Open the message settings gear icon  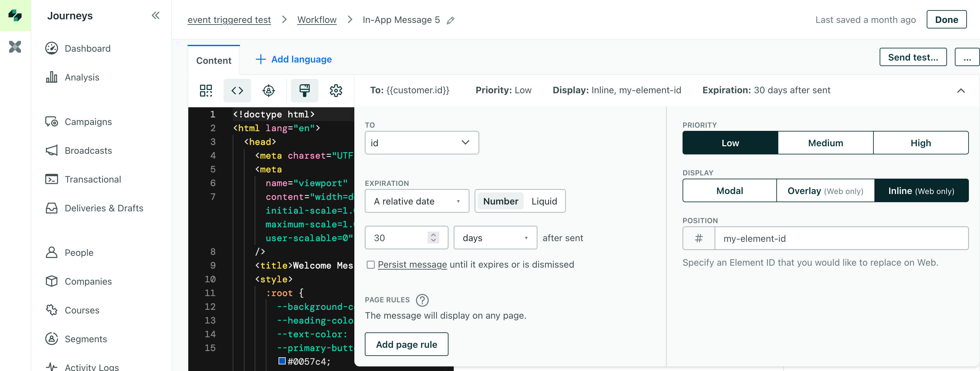335,90
